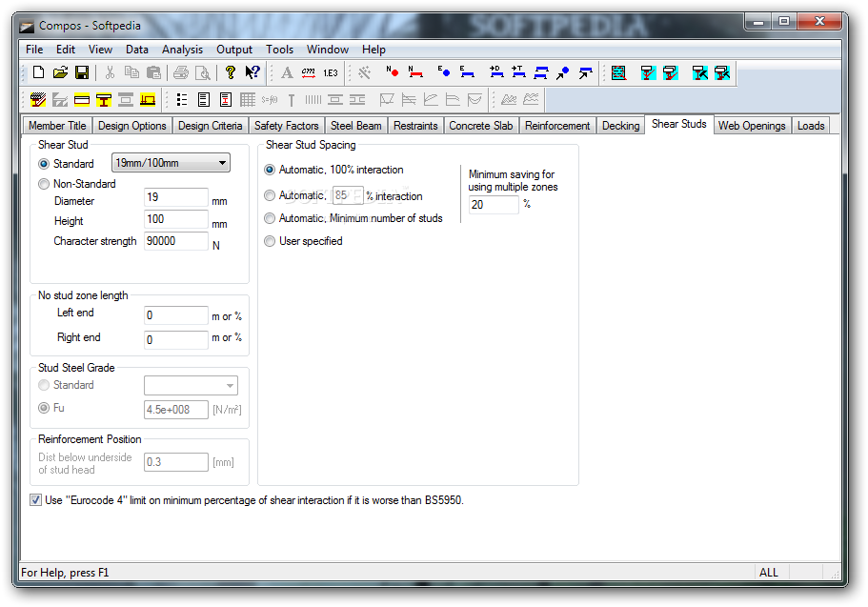Click the Left end no-stud zone field
This screenshot has width=868, height=607.
tap(176, 315)
